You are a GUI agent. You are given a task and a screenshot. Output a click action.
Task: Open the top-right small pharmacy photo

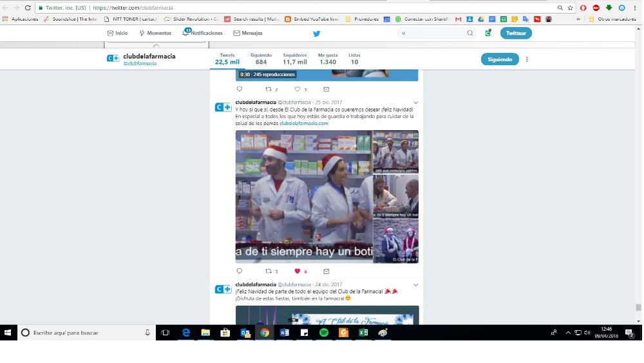[396, 152]
